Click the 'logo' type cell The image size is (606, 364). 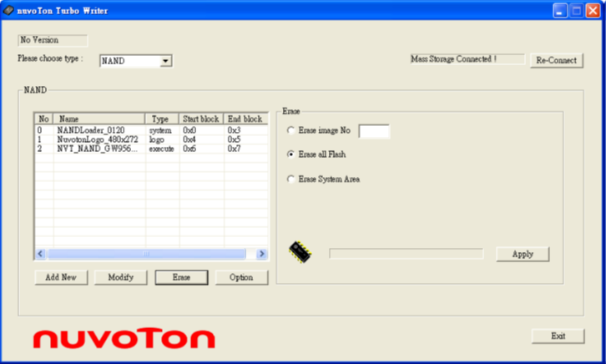click(x=157, y=140)
